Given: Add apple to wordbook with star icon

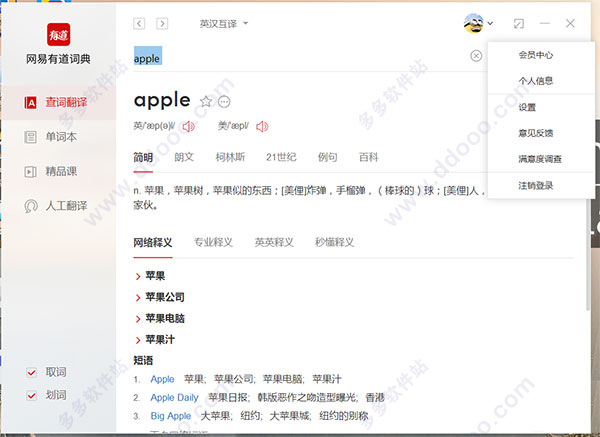Looking at the screenshot, I should point(206,101).
